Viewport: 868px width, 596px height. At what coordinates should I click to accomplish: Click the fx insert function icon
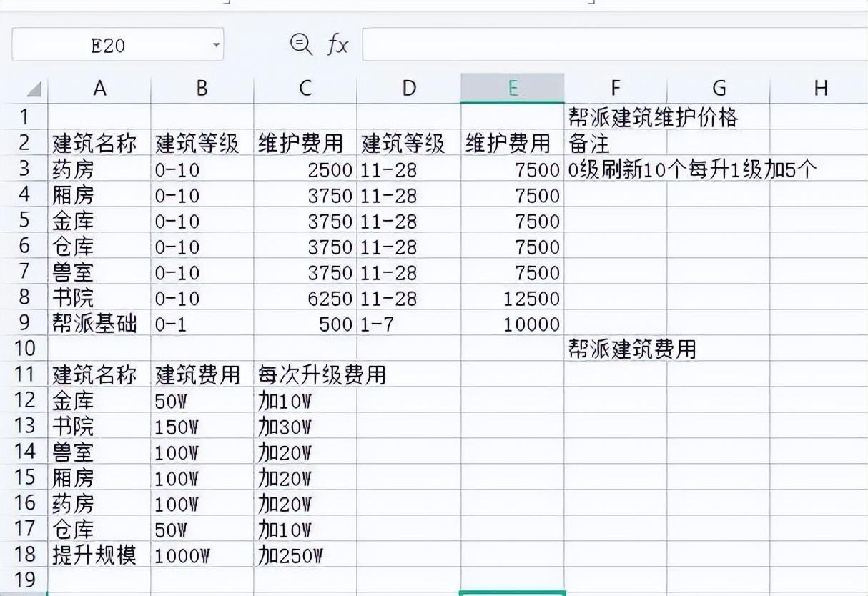337,45
